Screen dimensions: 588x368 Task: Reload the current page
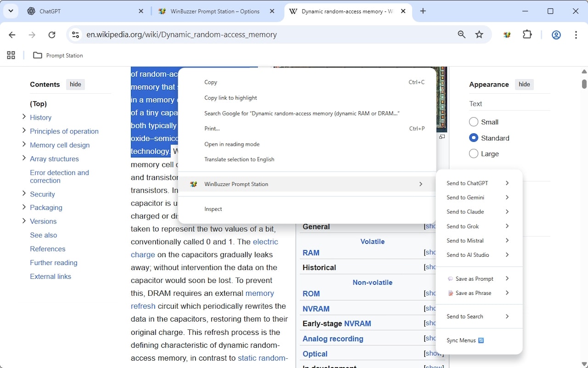[x=52, y=34]
